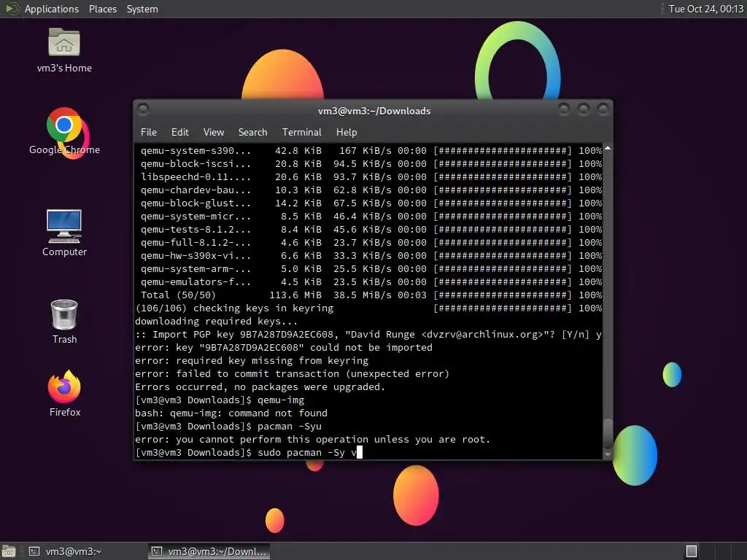Click the MATE logo in top panel

click(12, 9)
